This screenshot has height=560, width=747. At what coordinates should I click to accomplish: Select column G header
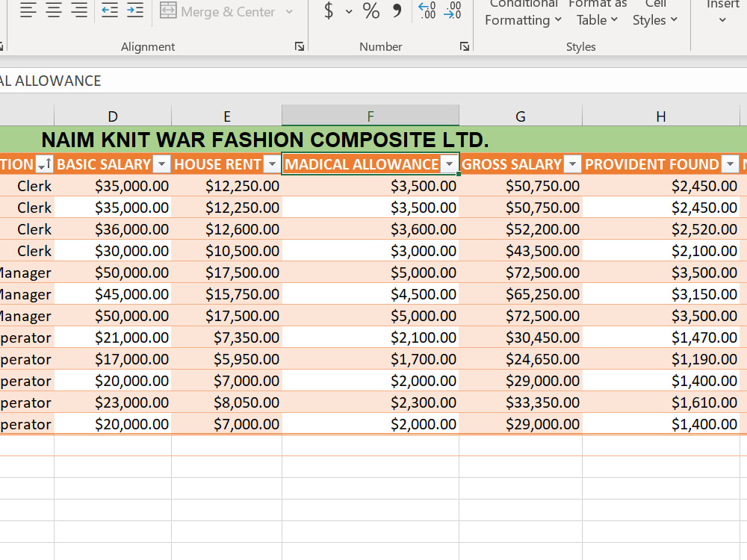point(521,116)
